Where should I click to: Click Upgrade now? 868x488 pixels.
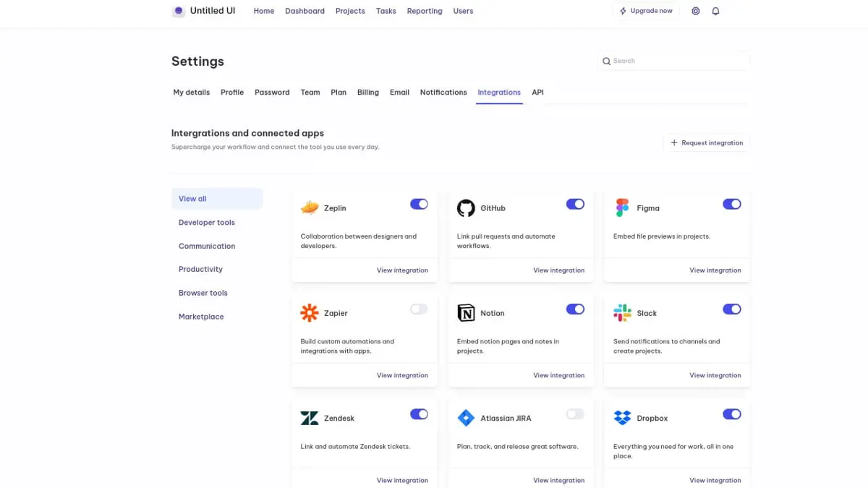(x=646, y=11)
